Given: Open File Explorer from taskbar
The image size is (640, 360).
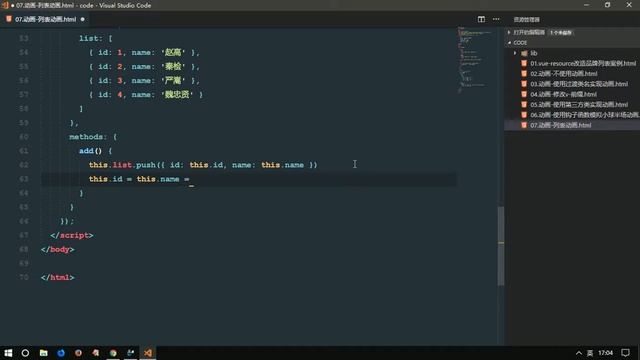Looking at the screenshot, I should click(x=43, y=353).
